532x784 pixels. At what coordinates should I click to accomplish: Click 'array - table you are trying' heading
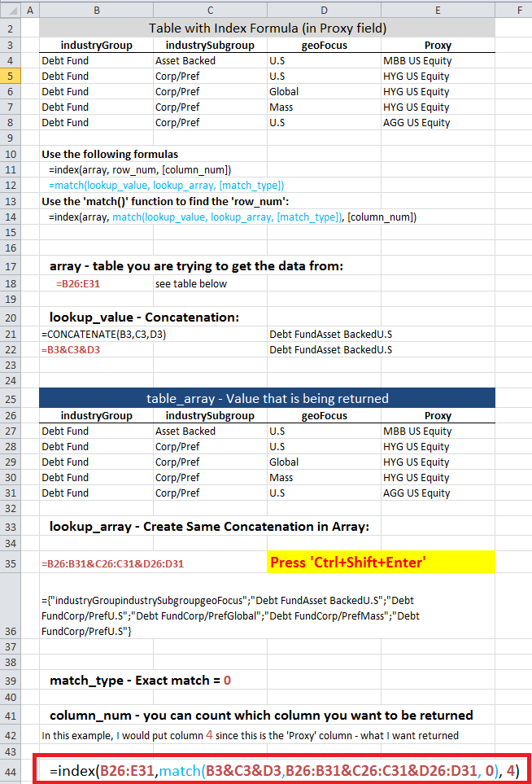click(196, 266)
